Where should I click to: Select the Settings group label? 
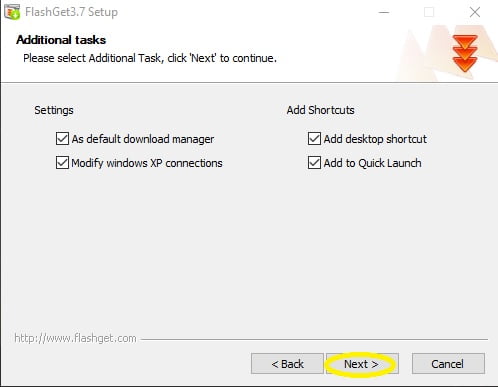point(54,110)
